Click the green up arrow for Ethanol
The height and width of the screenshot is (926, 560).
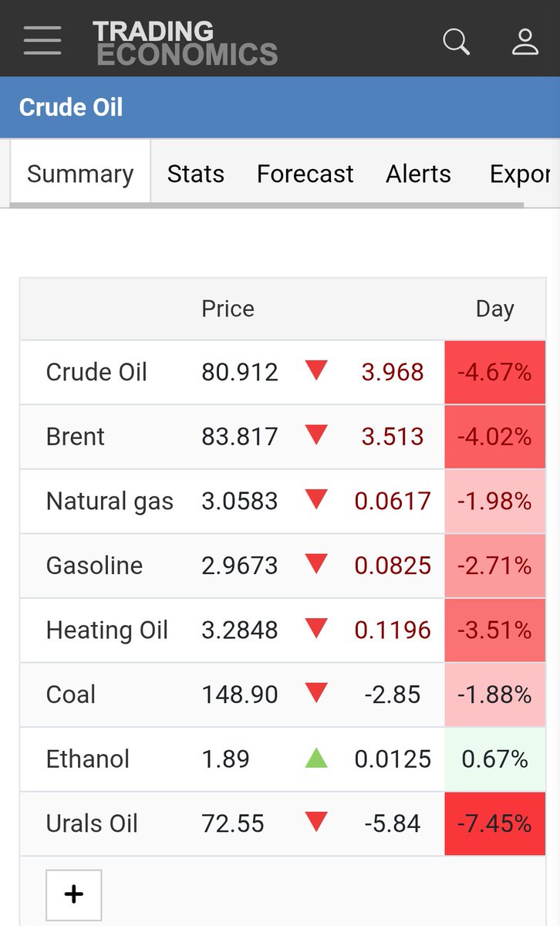tap(316, 759)
